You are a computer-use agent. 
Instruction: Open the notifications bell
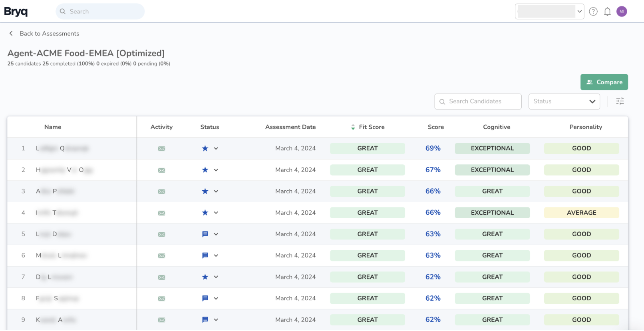point(607,12)
